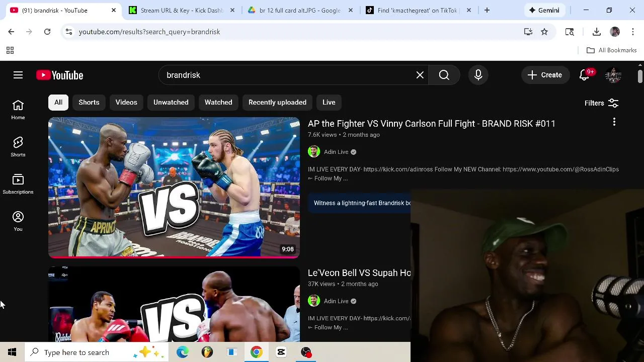Viewport: 644px width, 362px height.
Task: Open Google Chrome from the taskbar
Action: 257,352
